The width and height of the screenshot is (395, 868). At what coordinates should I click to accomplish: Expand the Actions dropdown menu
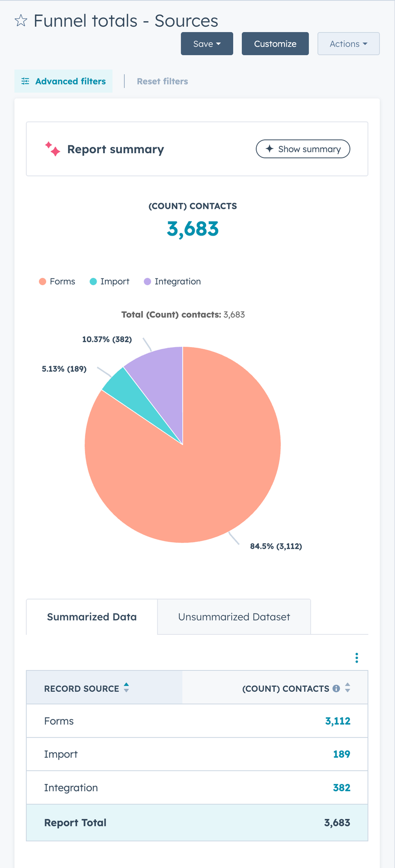[348, 44]
